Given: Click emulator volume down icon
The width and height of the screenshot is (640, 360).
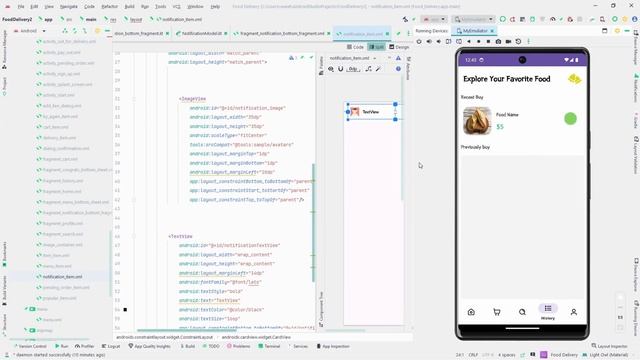Looking at the screenshot, I should pos(439,41).
